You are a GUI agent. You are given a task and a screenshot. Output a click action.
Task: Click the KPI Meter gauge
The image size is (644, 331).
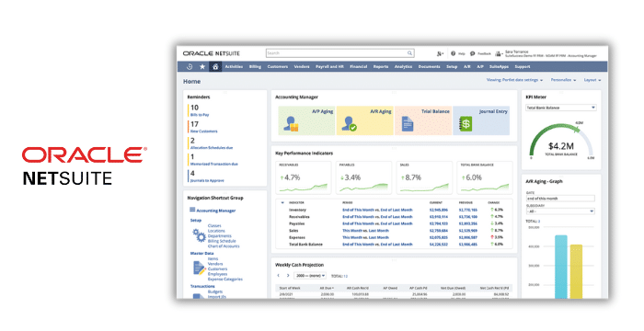point(561,141)
